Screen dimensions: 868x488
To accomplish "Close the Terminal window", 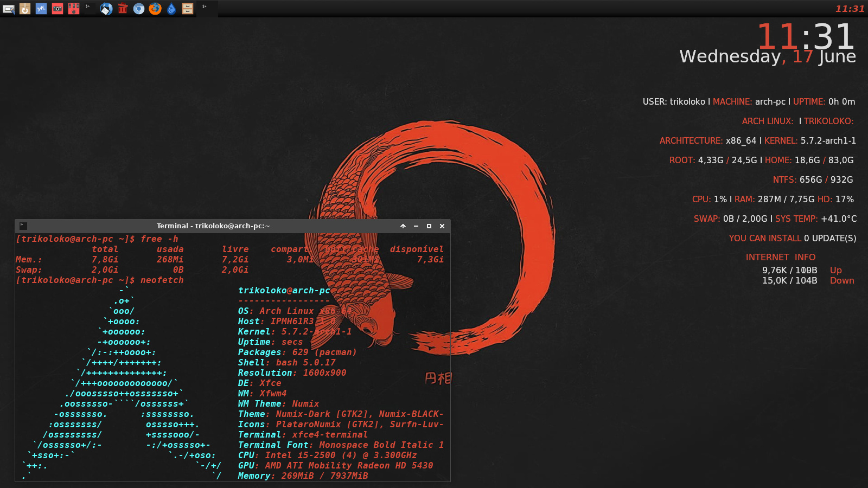I will (x=442, y=226).
